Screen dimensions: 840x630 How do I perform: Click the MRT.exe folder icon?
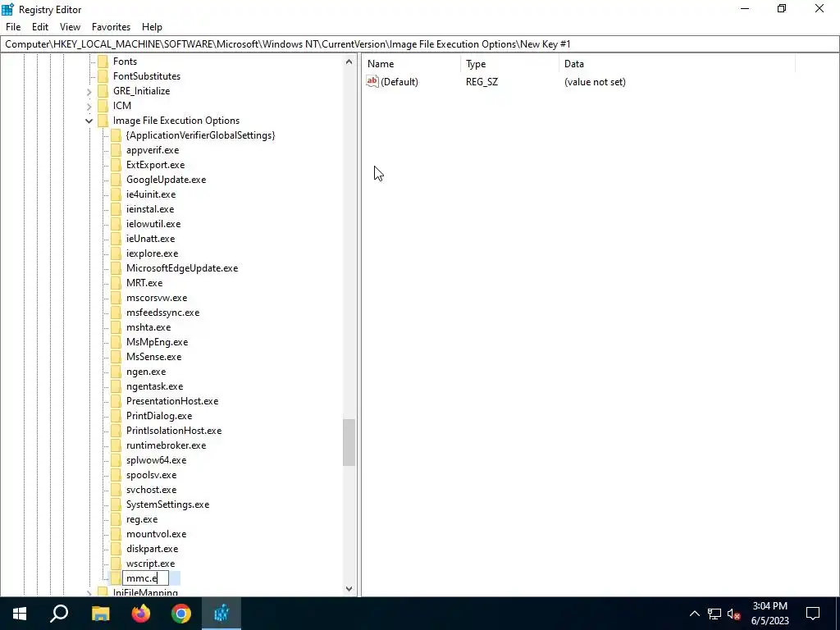click(116, 282)
